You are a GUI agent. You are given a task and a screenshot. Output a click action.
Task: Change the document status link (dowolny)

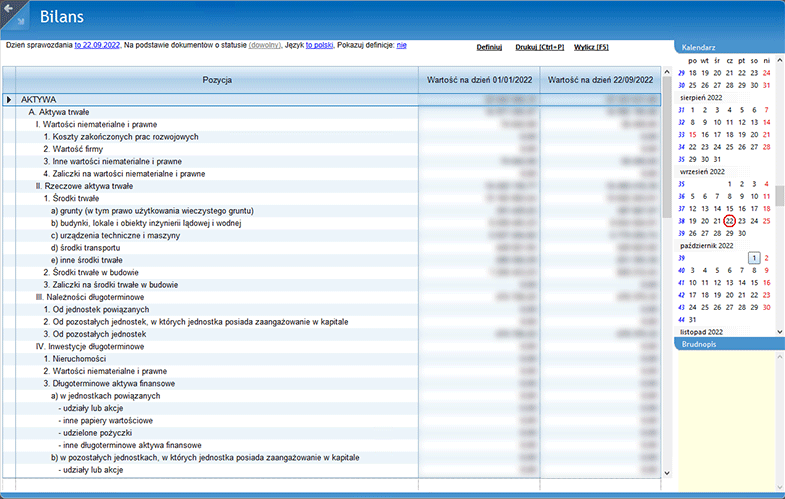tap(265, 46)
